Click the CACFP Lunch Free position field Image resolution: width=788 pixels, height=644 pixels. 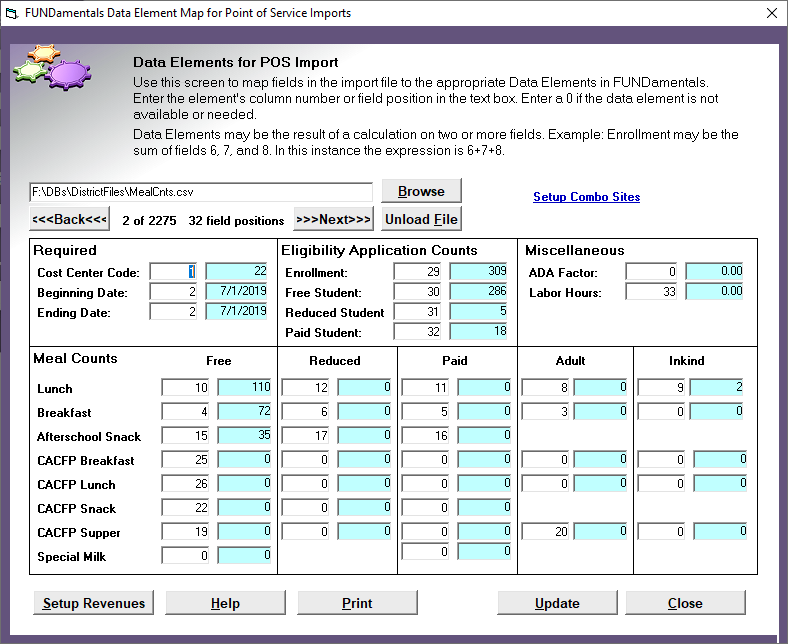[x=185, y=483]
